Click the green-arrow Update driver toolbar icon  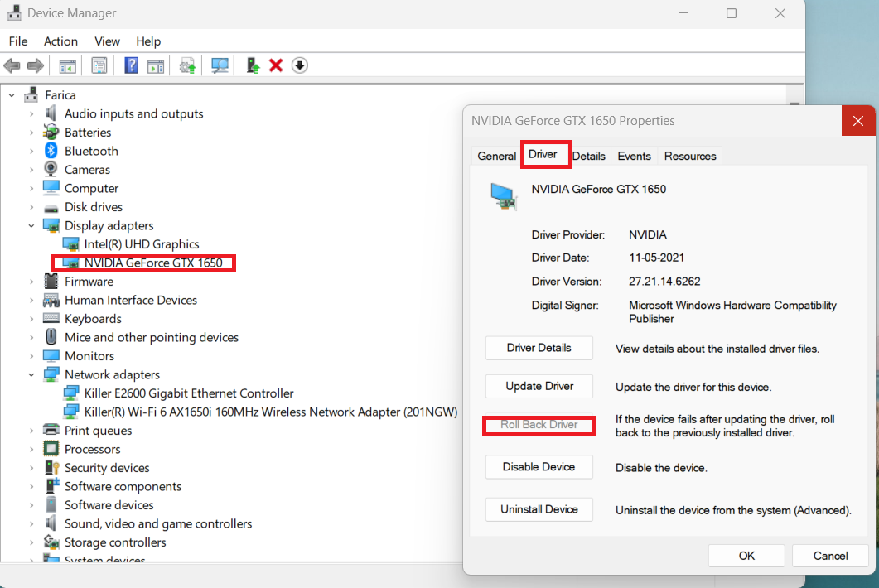pyautogui.click(x=254, y=65)
